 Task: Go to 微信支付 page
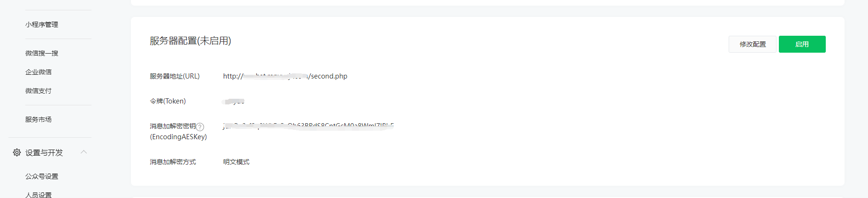[x=38, y=91]
